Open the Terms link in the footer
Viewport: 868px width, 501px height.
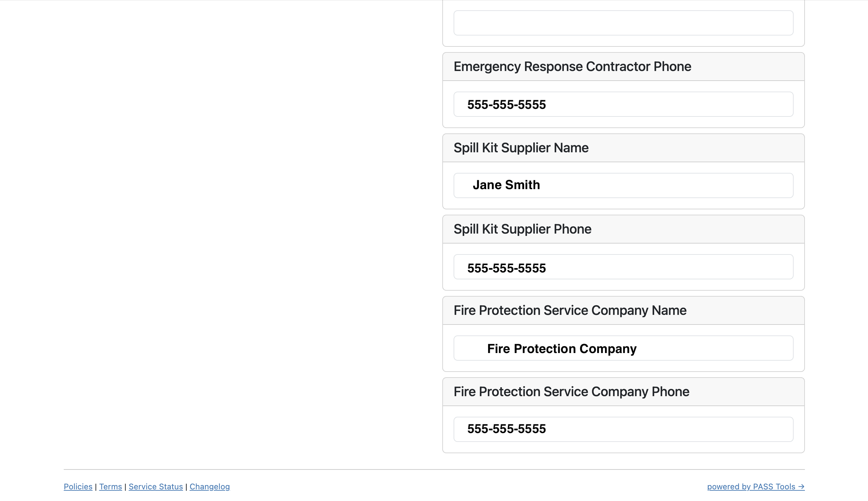(110, 486)
